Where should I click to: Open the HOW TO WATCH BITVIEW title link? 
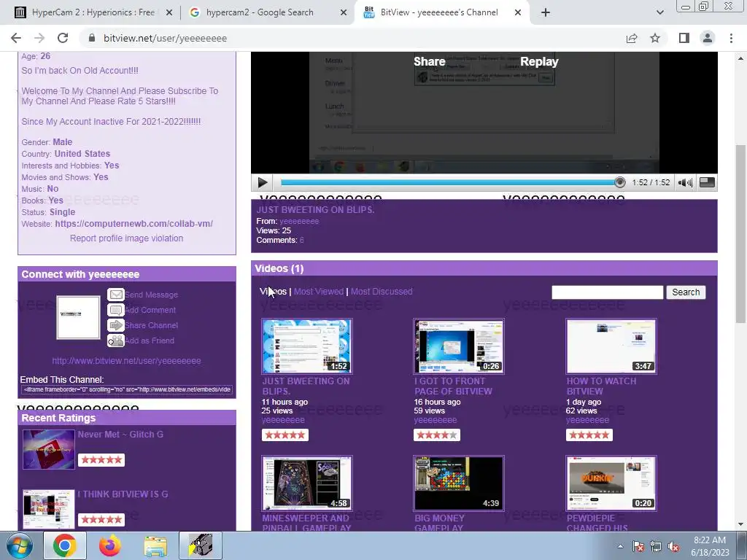tap(601, 386)
